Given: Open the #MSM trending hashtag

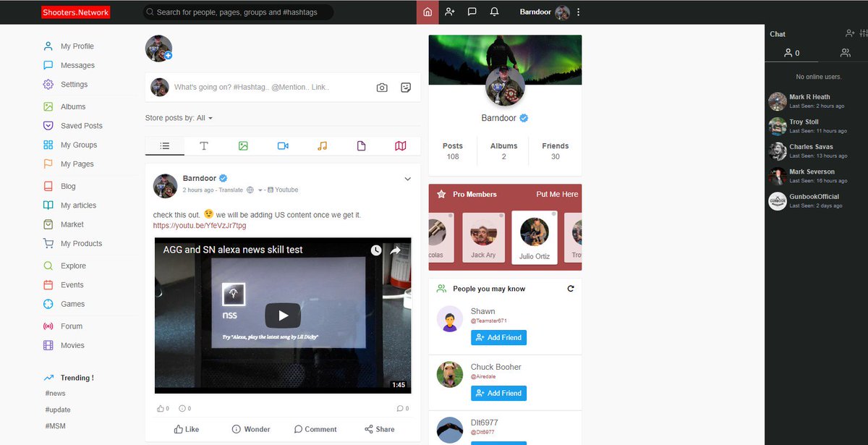Looking at the screenshot, I should click(55, 427).
